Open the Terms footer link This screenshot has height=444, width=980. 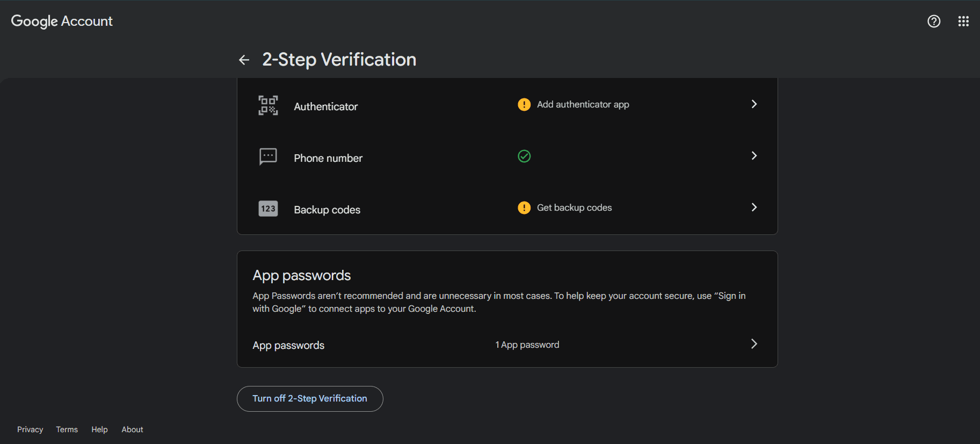(67, 429)
